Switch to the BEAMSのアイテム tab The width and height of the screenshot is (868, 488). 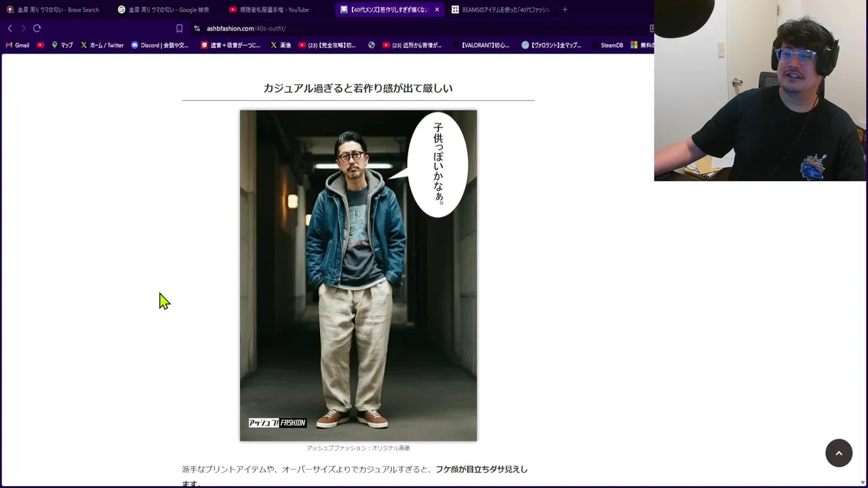coord(500,9)
